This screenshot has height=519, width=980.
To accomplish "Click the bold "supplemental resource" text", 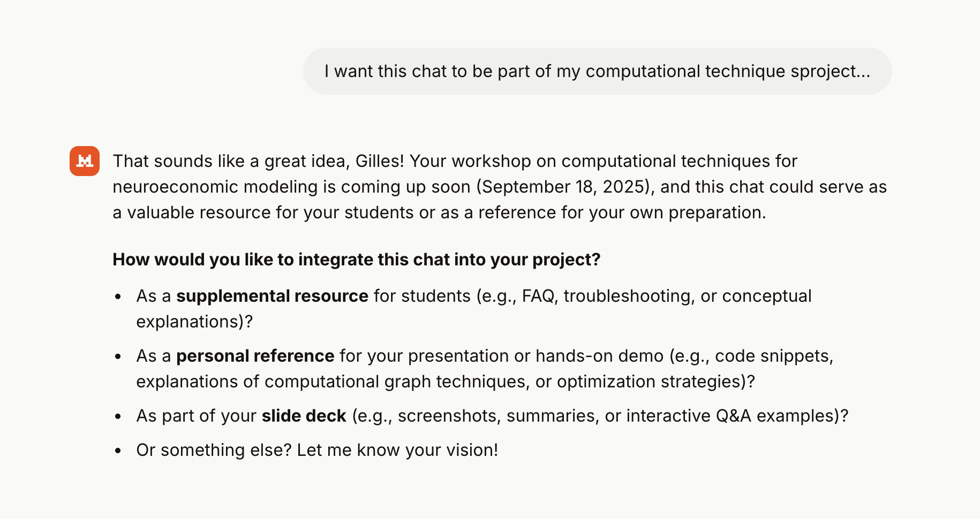I will click(272, 296).
